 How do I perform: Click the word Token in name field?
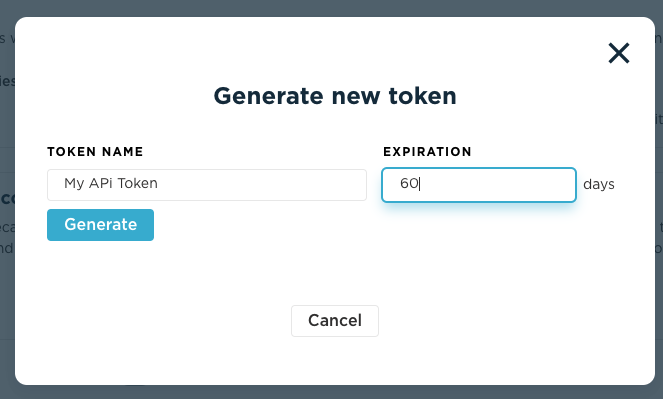click(137, 183)
